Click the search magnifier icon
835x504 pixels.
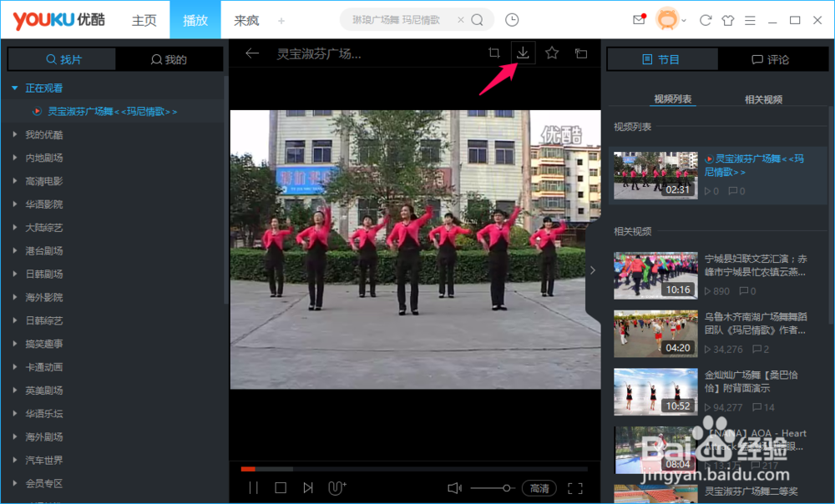(x=477, y=20)
